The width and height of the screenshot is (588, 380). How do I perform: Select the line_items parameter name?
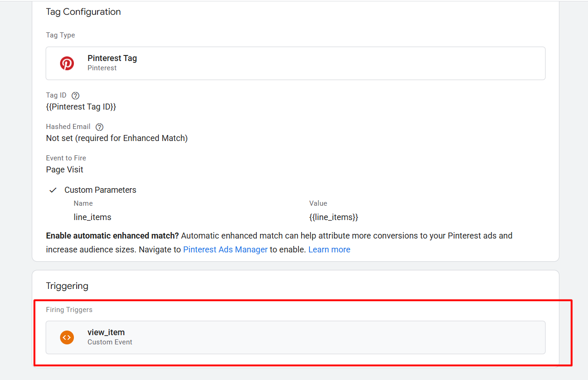92,217
